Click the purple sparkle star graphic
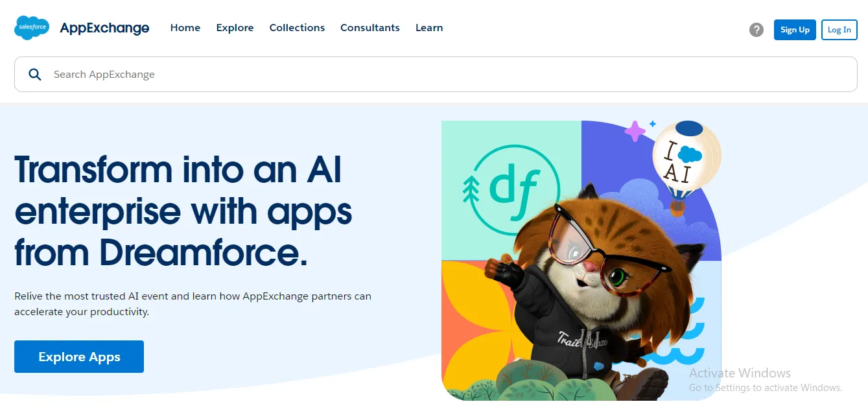The width and height of the screenshot is (868, 415). coord(635,132)
